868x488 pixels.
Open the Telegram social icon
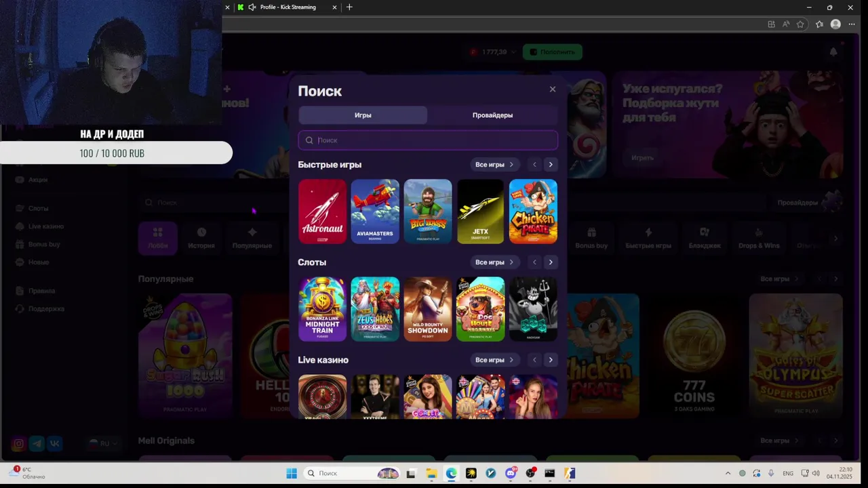click(x=37, y=444)
